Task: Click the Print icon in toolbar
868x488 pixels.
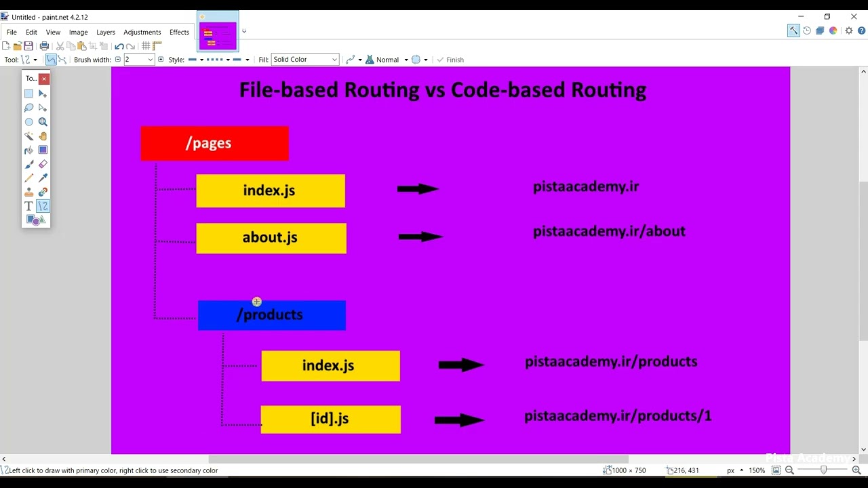Action: point(44,46)
